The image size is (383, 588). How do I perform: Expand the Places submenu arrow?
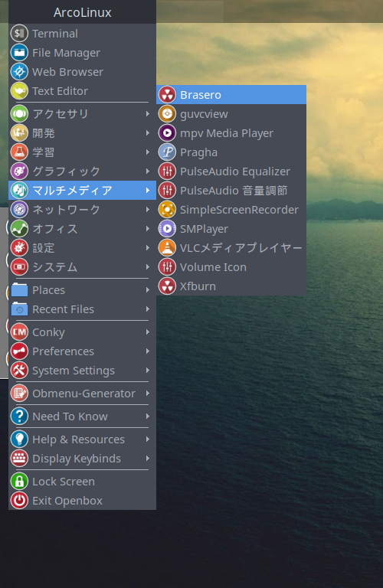pos(148,290)
